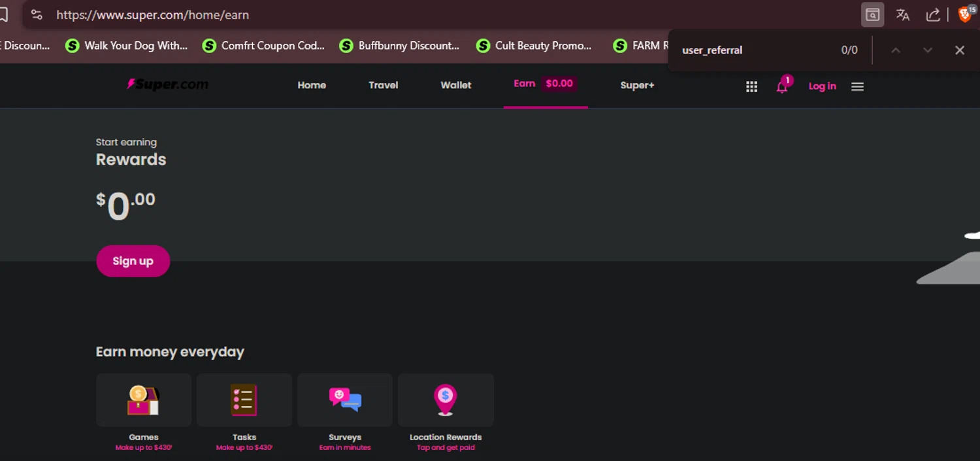Click the Games label
980x461 pixels.
(x=144, y=437)
